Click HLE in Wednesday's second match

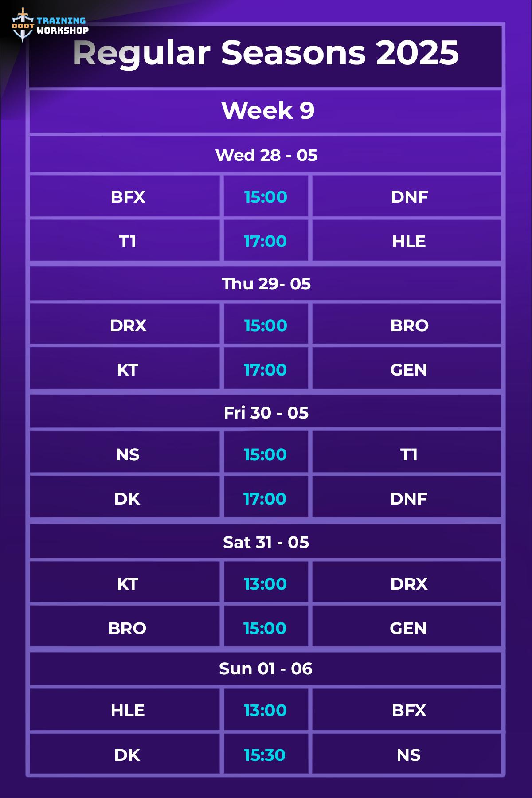pyautogui.click(x=409, y=241)
